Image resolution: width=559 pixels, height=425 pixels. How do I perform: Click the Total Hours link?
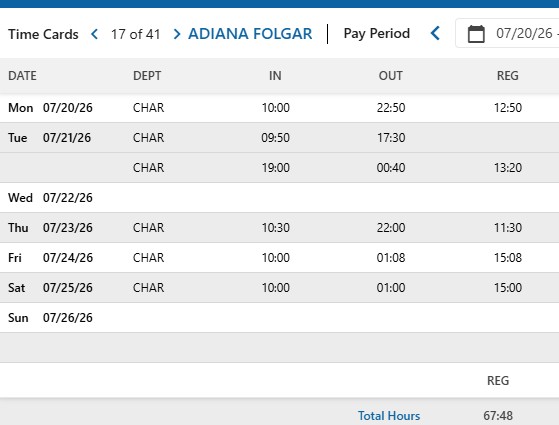coord(389,416)
